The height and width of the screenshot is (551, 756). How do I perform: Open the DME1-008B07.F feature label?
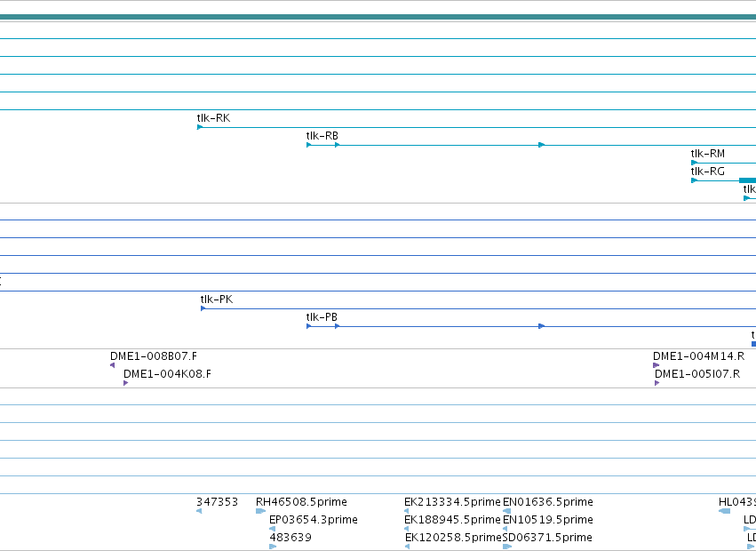pyautogui.click(x=154, y=356)
